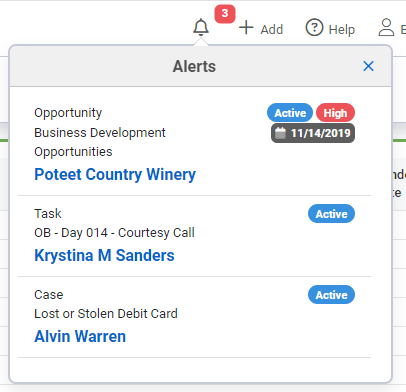Click the red High priority badge
406x392 pixels.
pyautogui.click(x=335, y=113)
